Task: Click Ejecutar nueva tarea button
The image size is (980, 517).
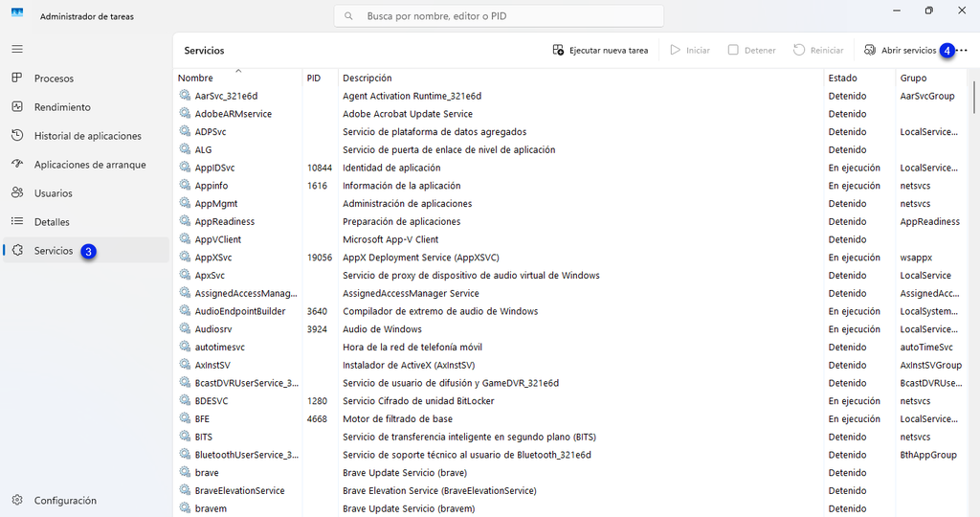Action: coord(601,50)
